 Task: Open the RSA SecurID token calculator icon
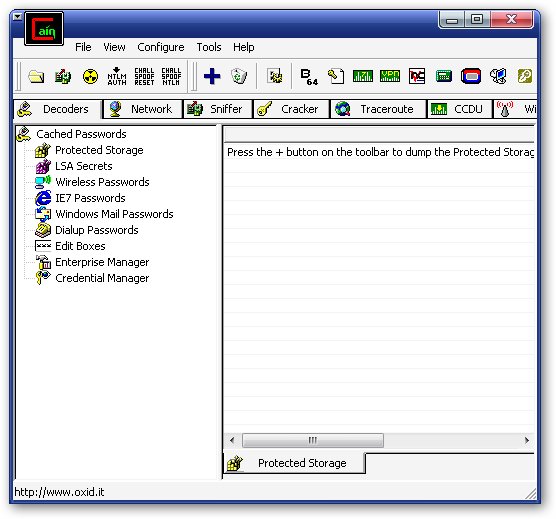[x=471, y=76]
